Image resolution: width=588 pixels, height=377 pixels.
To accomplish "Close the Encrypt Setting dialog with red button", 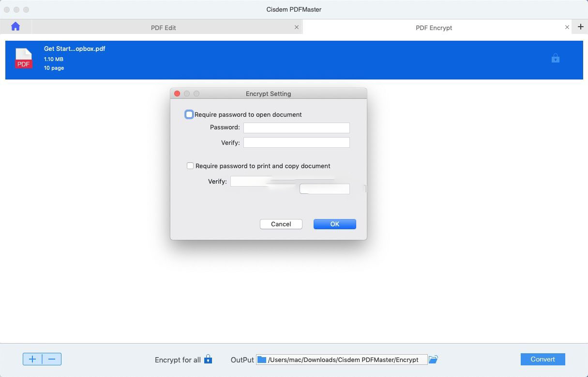I will (177, 94).
